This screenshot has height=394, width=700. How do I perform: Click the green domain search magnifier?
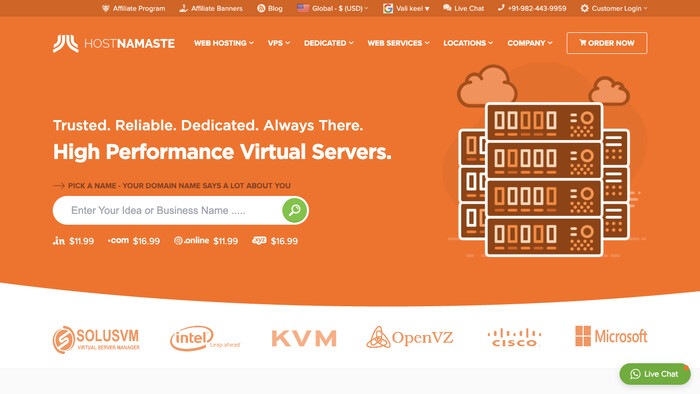tap(295, 210)
